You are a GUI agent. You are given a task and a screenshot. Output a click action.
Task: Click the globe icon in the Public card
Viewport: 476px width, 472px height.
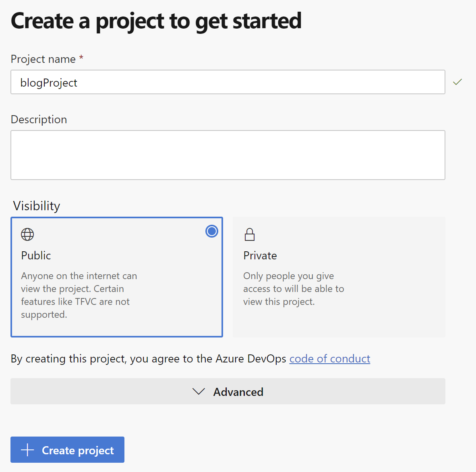tap(27, 234)
